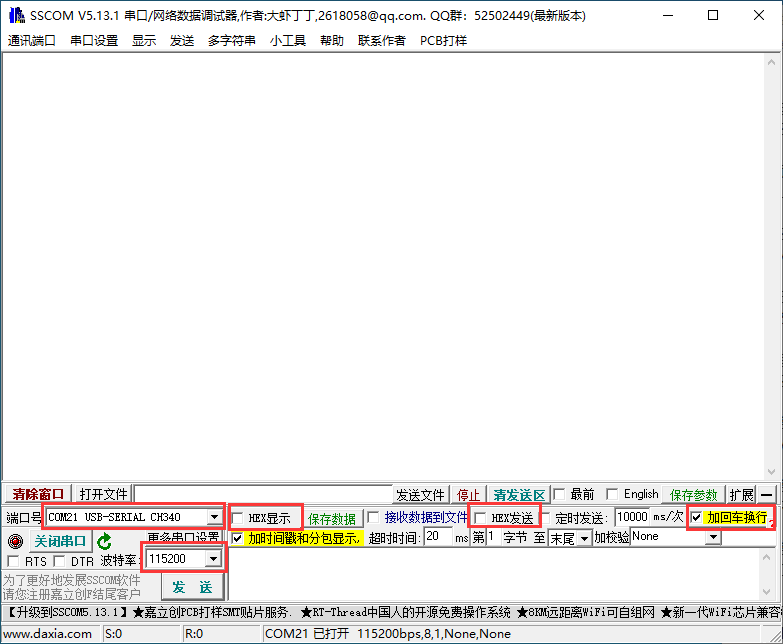The height and width of the screenshot is (644, 783).
Task: Click the 清除窗口 button
Action: click(38, 494)
